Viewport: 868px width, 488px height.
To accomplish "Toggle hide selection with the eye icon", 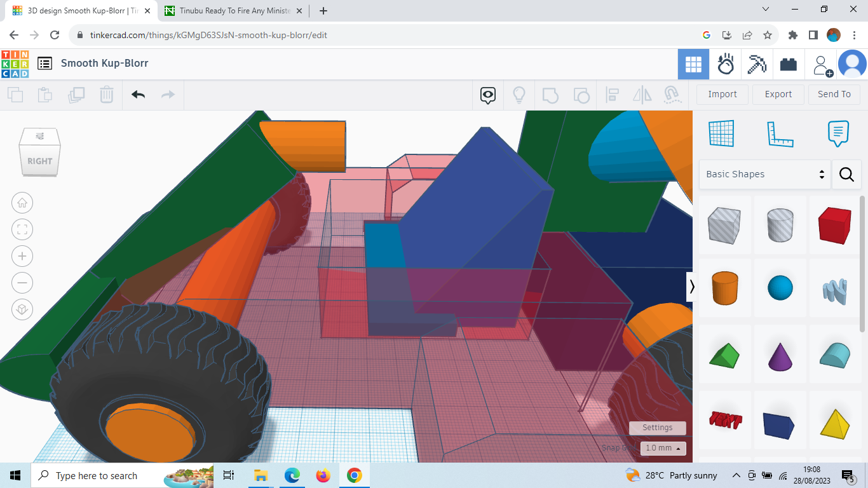I will [487, 94].
